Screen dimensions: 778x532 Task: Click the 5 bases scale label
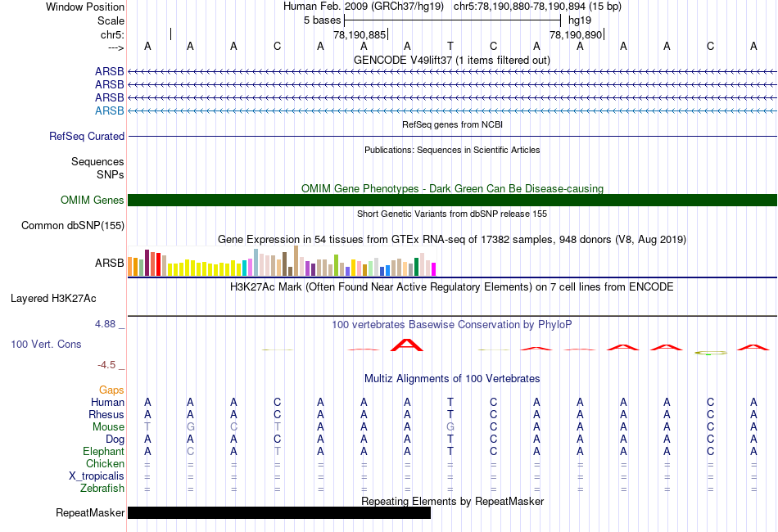coord(322,20)
